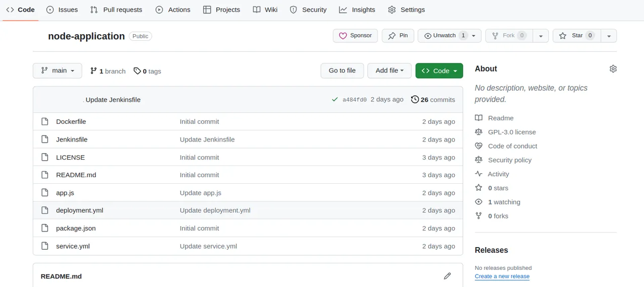This screenshot has height=287, width=644.
Task: View the Insights tab
Action: [357, 10]
